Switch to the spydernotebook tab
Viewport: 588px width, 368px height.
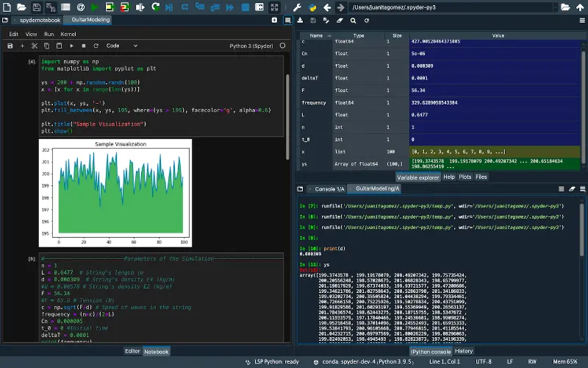(40, 21)
